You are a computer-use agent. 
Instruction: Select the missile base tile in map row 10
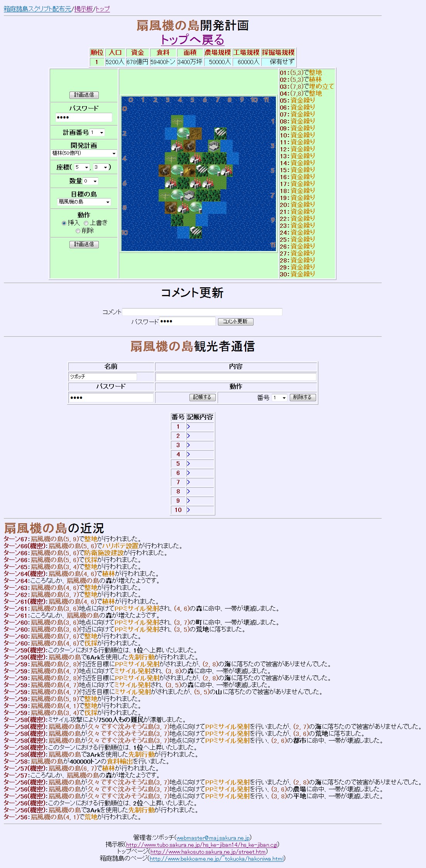tap(196, 232)
